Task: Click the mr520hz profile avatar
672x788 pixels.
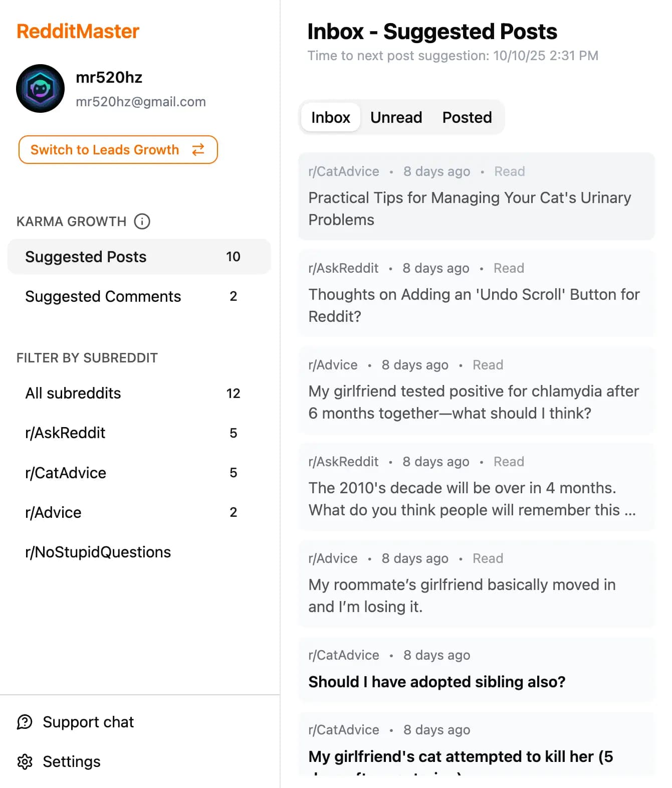Action: pos(41,89)
